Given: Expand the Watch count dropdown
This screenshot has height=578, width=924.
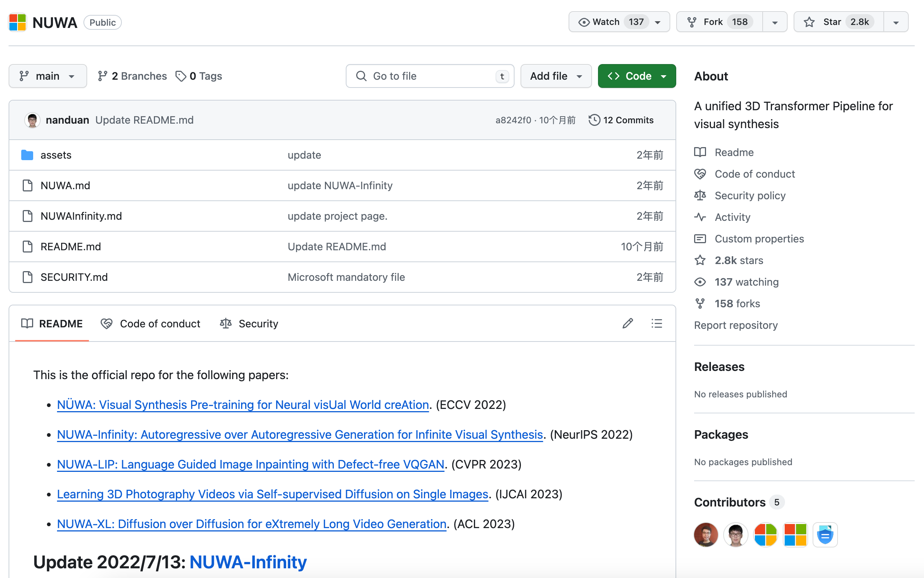Looking at the screenshot, I should (x=658, y=22).
